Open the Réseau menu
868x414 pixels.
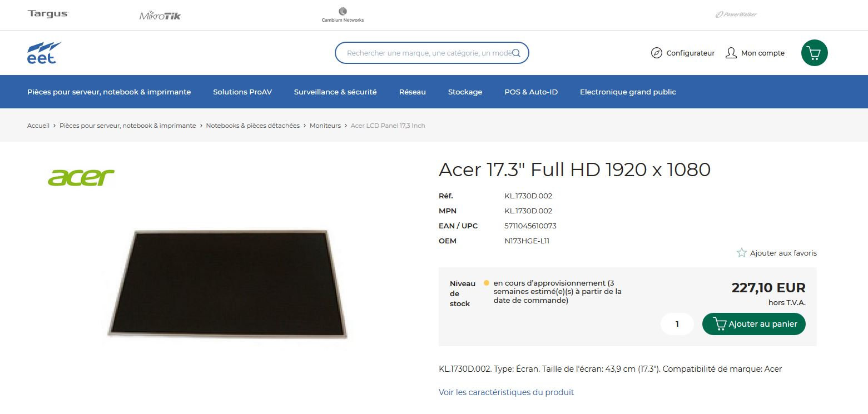point(413,92)
